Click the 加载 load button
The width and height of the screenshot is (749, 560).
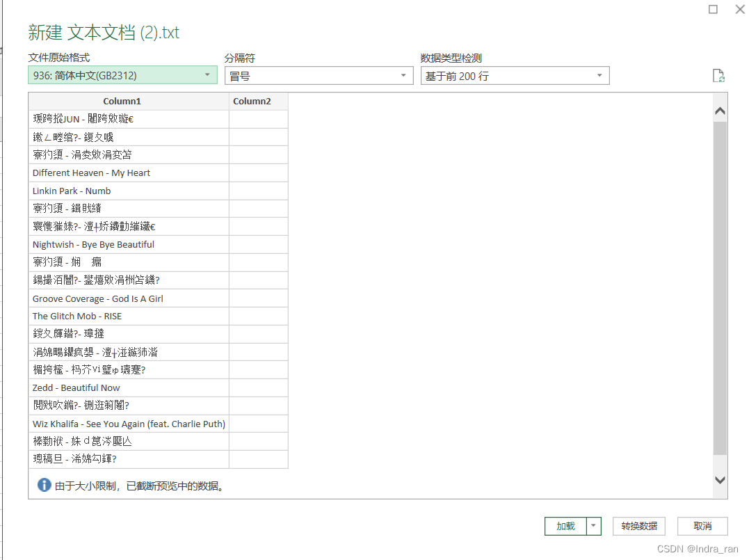(565, 526)
